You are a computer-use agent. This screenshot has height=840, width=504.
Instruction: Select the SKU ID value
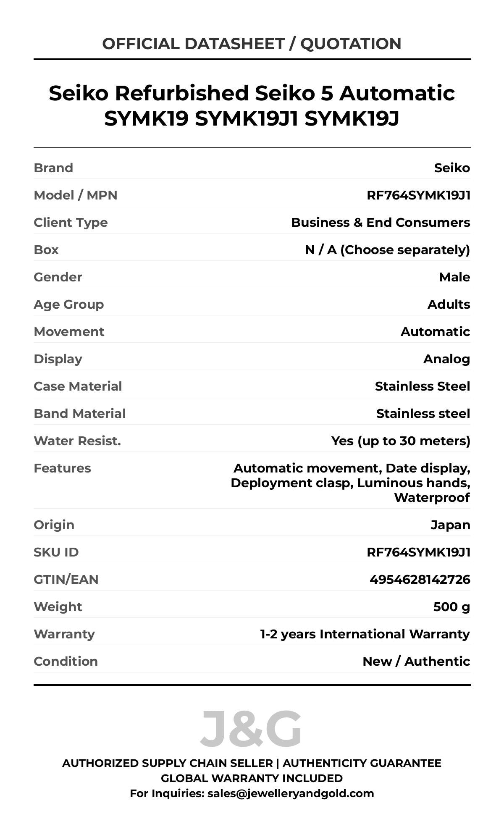(x=418, y=552)
